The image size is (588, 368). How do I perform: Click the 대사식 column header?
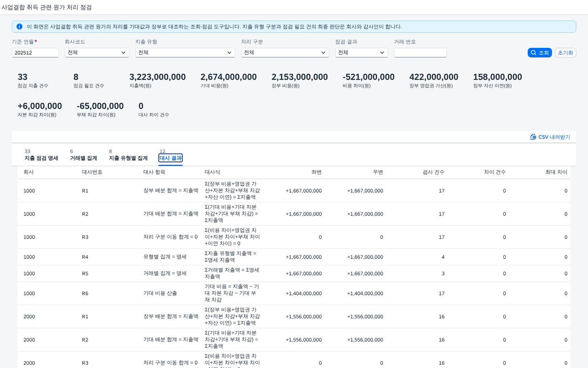tap(212, 172)
